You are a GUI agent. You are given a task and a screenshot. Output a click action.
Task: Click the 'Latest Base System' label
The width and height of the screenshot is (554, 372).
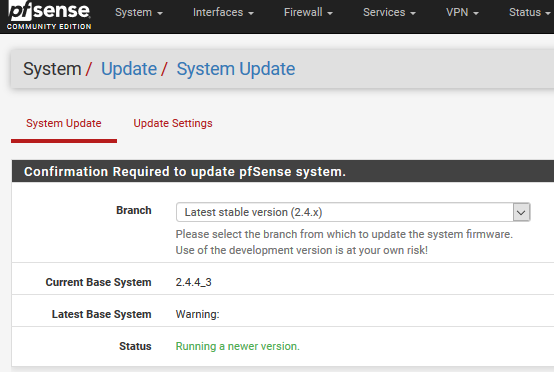tap(101, 314)
